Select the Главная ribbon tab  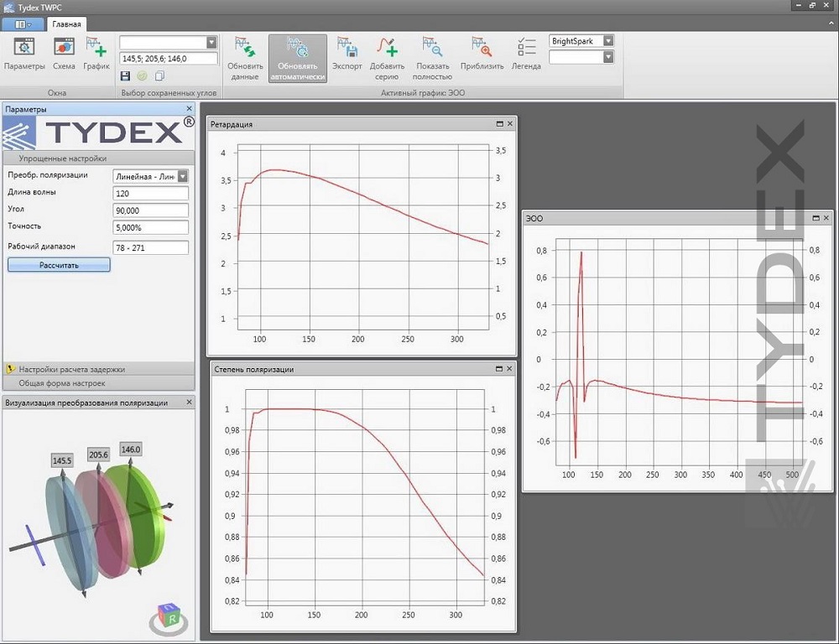66,24
